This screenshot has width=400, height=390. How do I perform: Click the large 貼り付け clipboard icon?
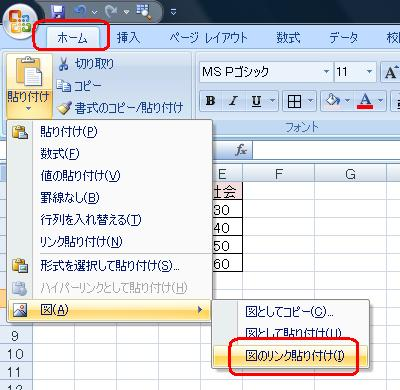click(29, 71)
